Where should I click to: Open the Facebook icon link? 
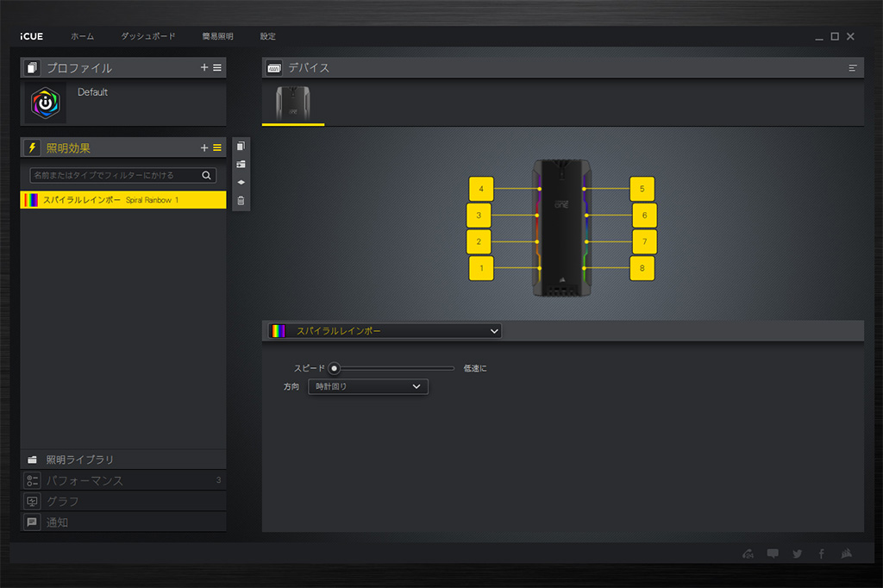[822, 554]
